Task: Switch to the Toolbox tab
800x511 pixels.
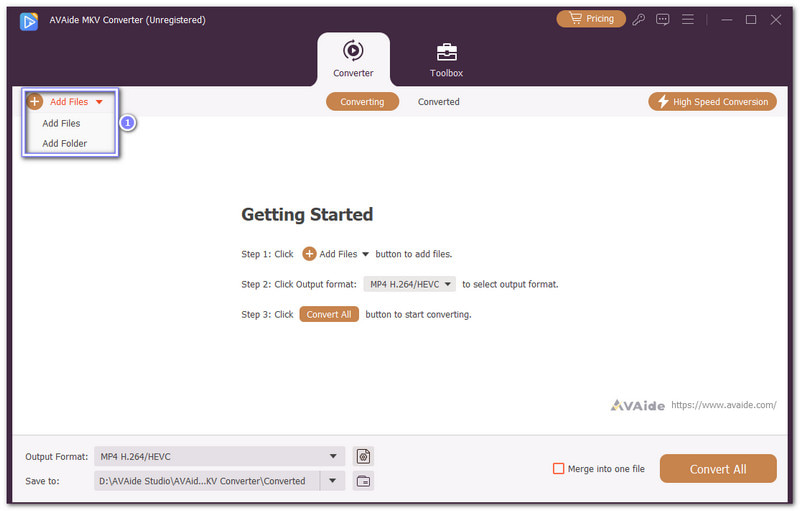Action: (x=446, y=60)
